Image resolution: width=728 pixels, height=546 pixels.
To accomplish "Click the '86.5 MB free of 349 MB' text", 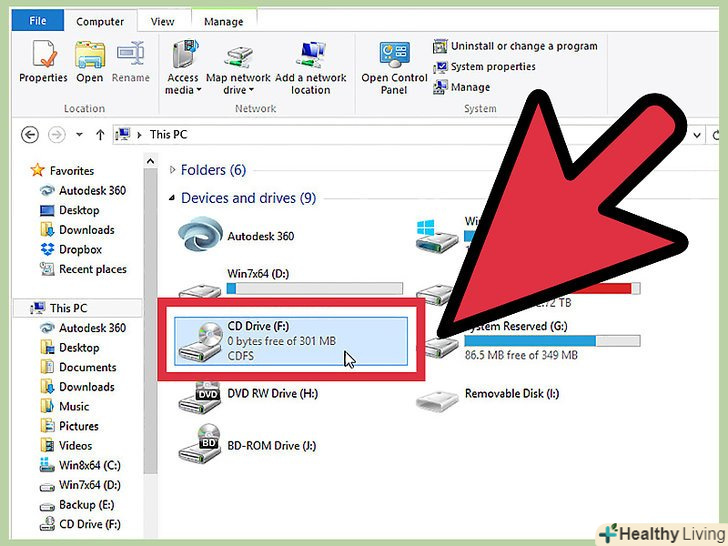I will pyautogui.click(x=521, y=356).
